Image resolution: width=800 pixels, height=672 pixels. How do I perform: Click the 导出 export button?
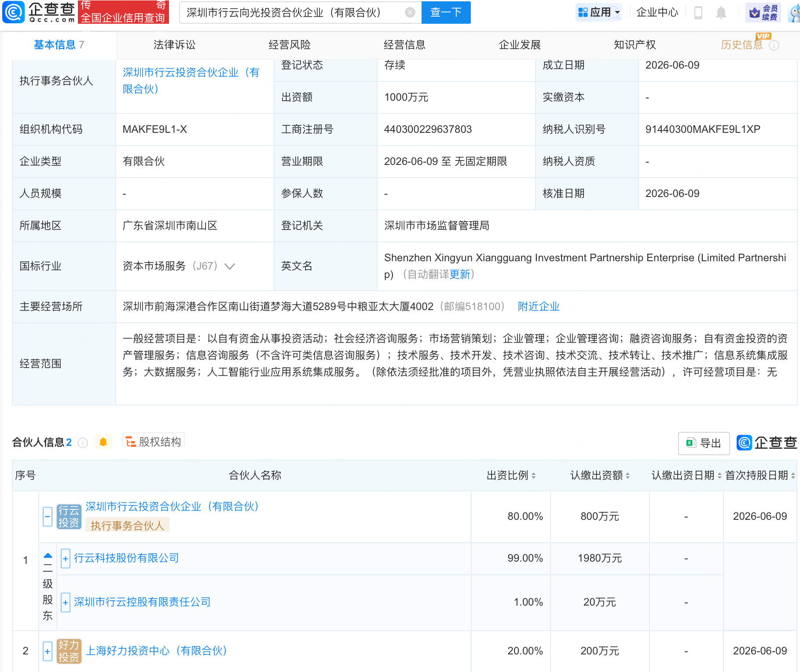[704, 443]
